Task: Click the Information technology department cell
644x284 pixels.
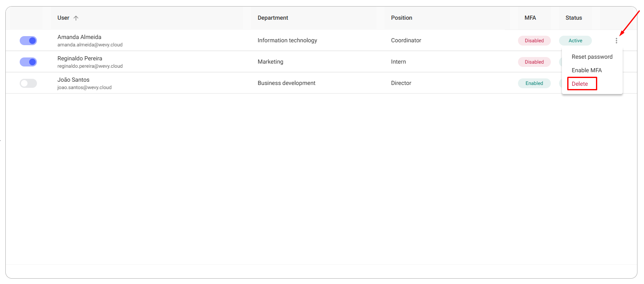Action: 287,40
